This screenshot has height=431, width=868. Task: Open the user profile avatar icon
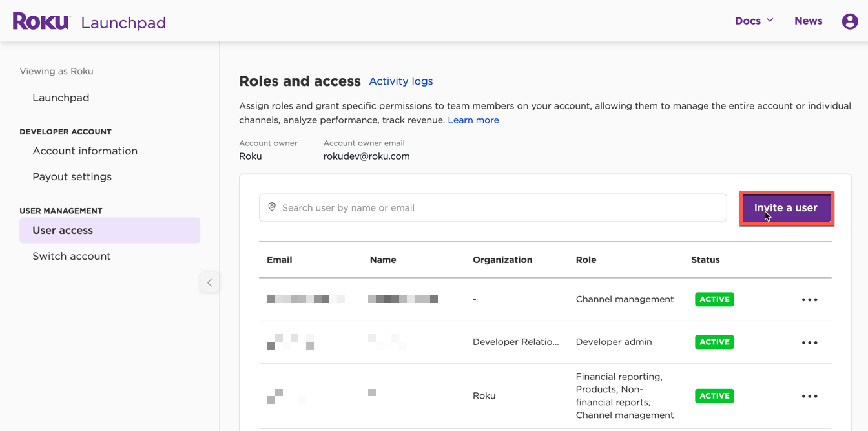pos(850,21)
